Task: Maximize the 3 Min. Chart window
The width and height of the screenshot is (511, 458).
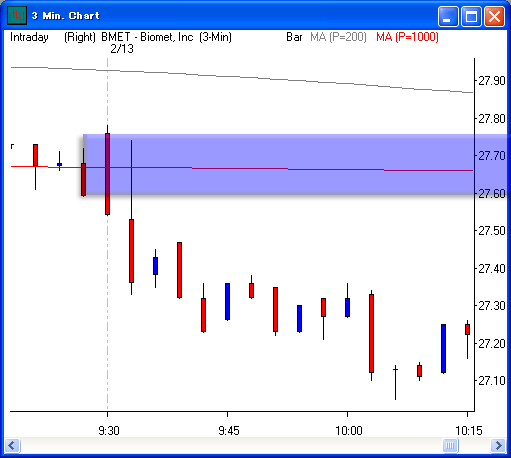Action: click(x=471, y=16)
